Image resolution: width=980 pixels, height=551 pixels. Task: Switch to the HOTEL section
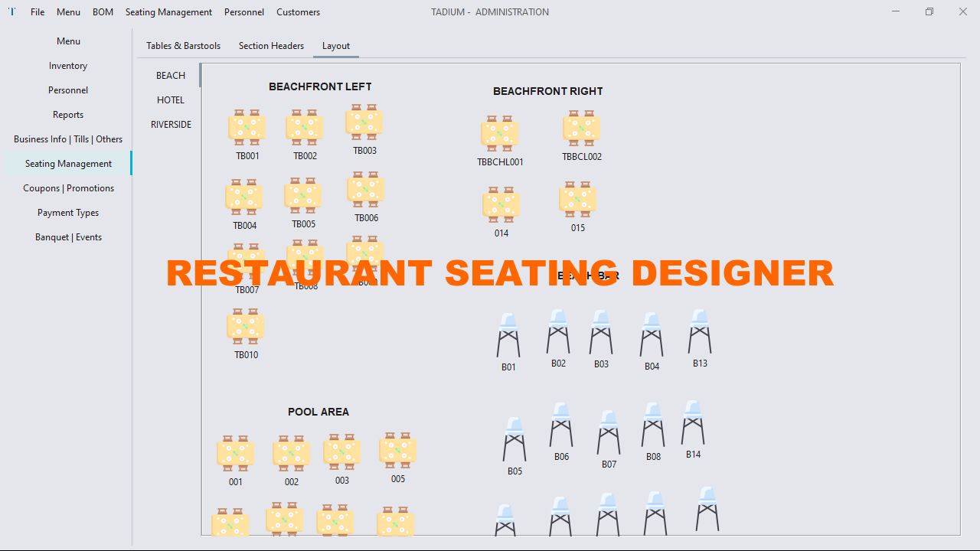[x=170, y=99]
